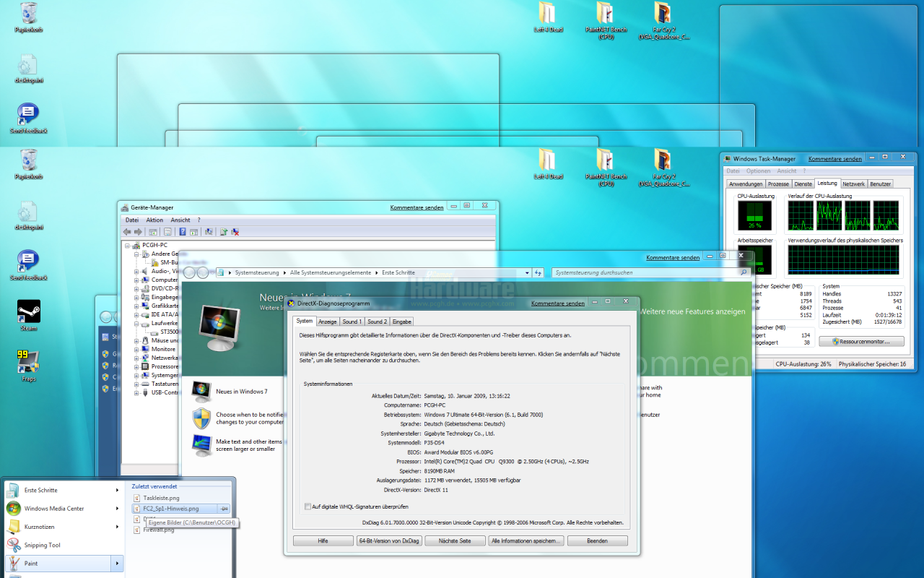Image resolution: width=924 pixels, height=578 pixels.
Task: Click the Beenden button in DxDiag
Action: point(597,540)
